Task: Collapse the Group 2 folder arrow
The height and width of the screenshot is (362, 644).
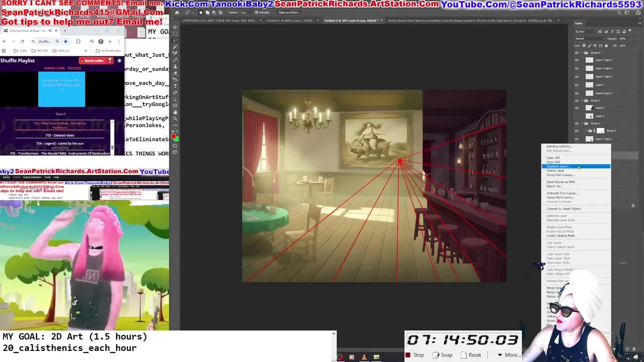Action: point(582,101)
